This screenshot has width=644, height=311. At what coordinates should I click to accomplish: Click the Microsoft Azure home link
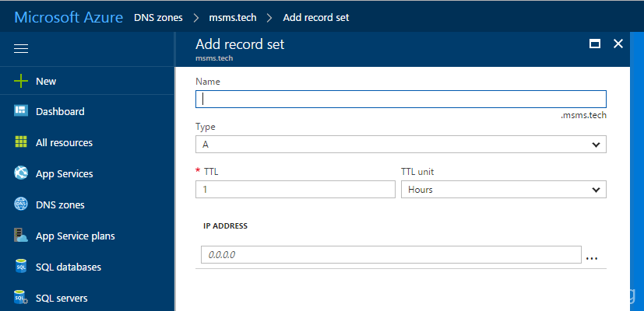(69, 17)
